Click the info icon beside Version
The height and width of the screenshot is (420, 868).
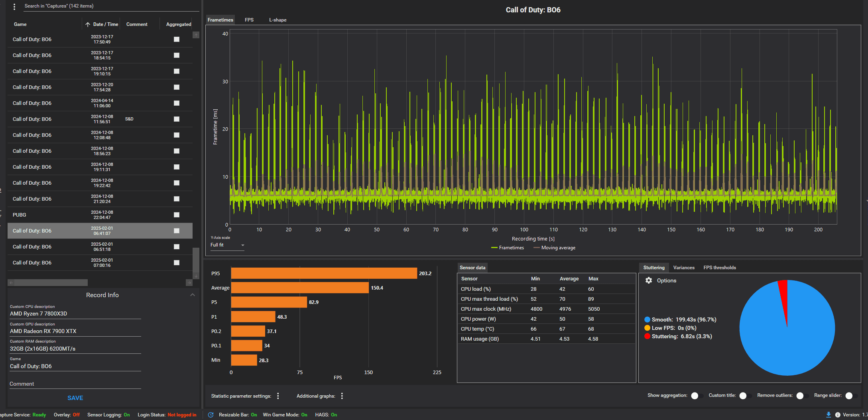pyautogui.click(x=838, y=415)
